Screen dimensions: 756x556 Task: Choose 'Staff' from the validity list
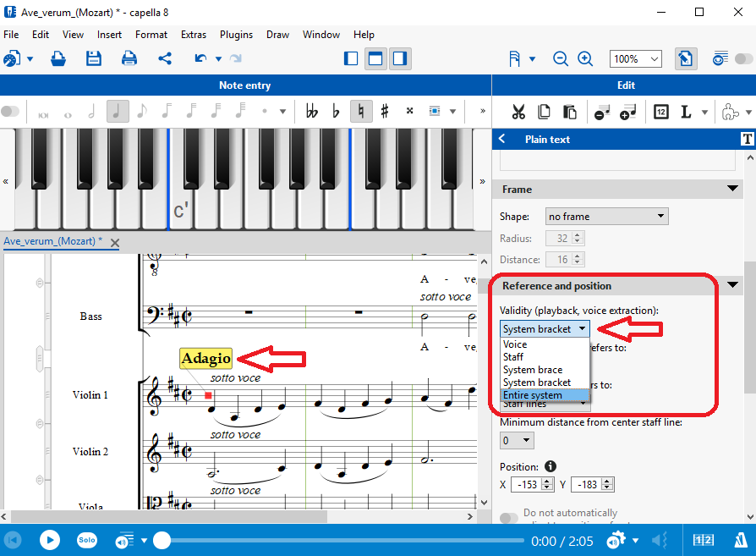[545, 357]
